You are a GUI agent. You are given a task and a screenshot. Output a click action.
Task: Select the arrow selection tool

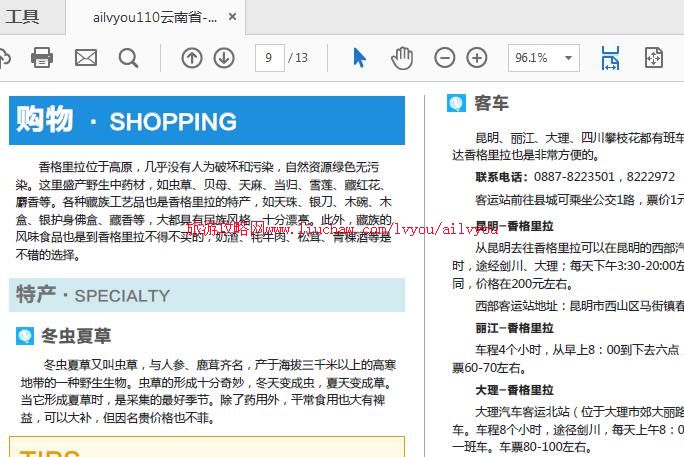pos(359,58)
